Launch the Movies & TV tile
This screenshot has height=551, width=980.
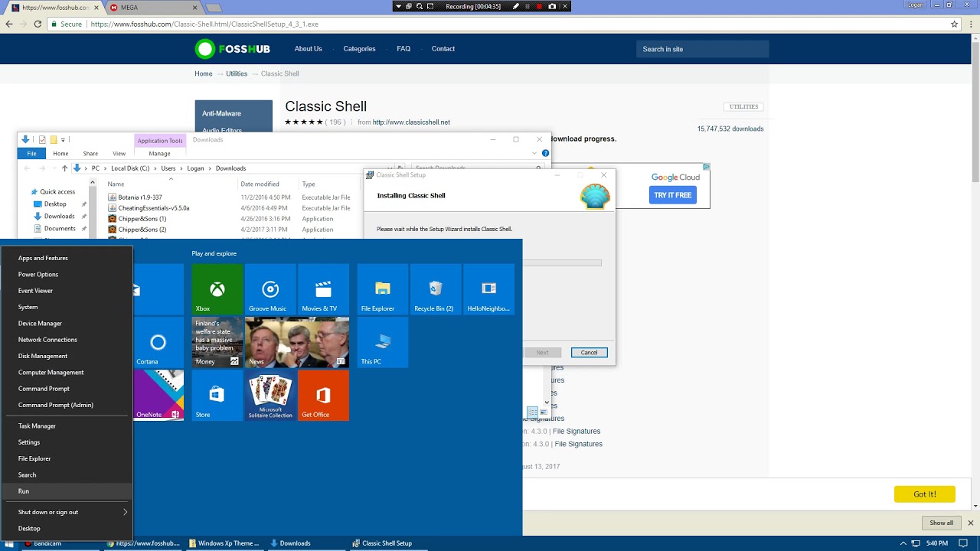tap(323, 289)
